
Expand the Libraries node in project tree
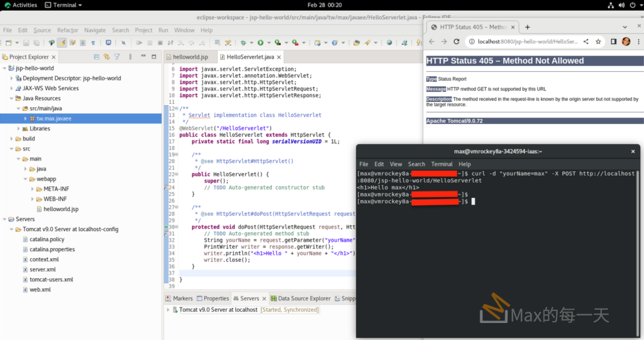point(18,128)
